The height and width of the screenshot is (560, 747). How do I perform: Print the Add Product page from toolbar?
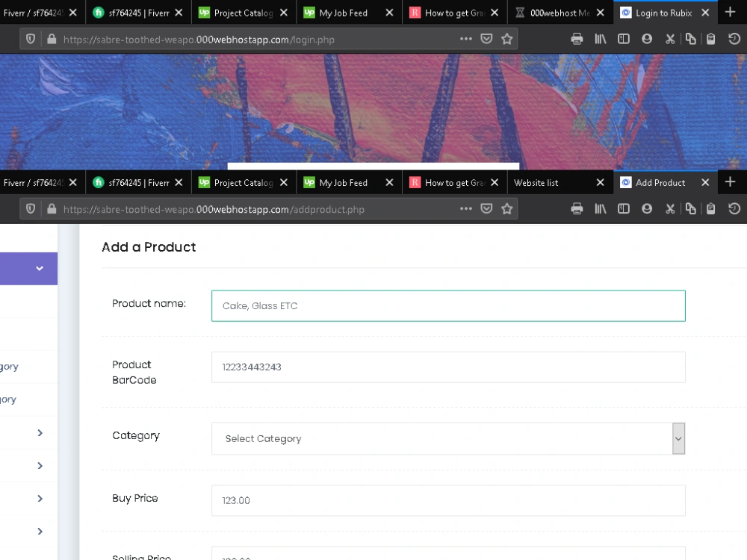(x=577, y=208)
